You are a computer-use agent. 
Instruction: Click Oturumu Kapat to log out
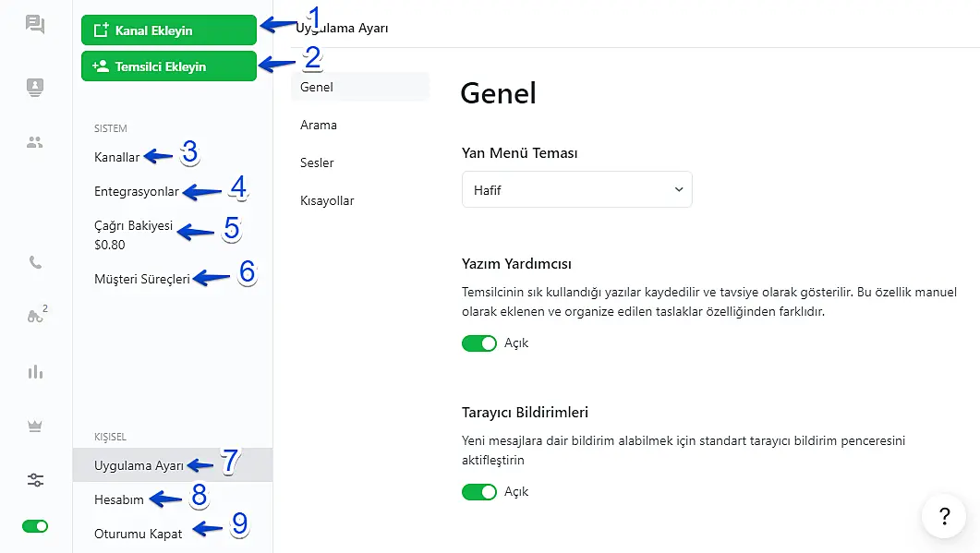pos(139,533)
